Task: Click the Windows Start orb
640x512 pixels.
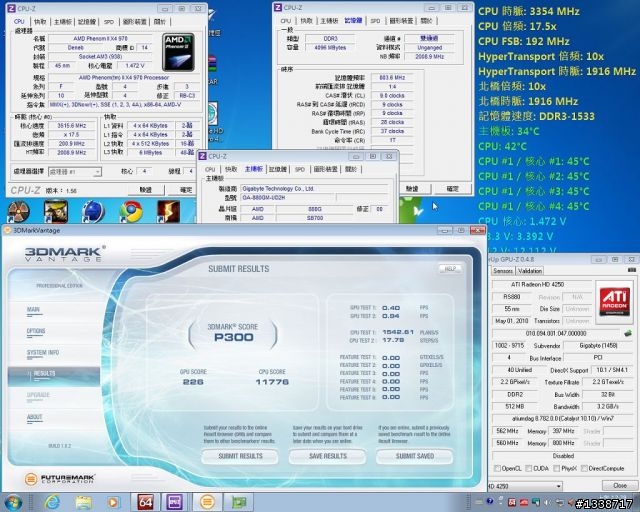Action: pos(13,502)
